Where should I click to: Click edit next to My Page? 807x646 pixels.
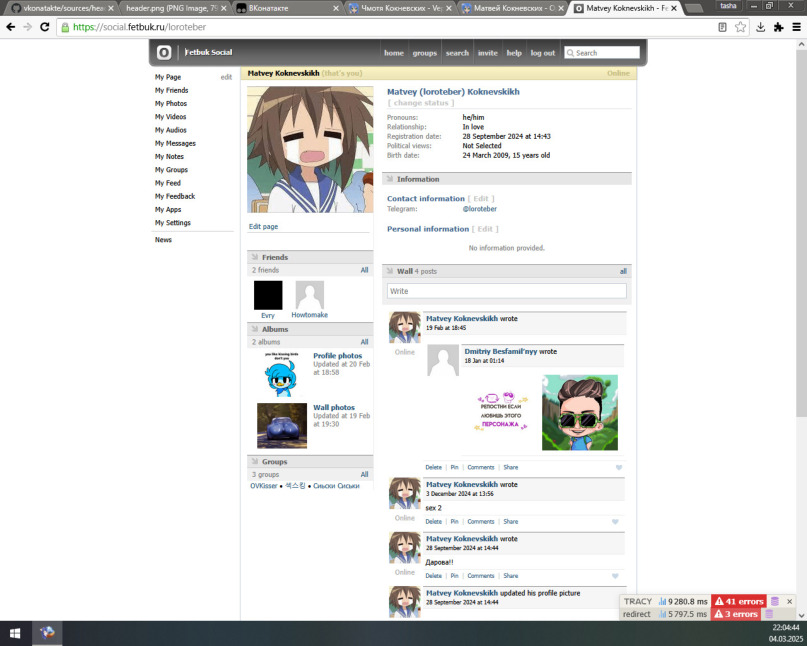pos(226,77)
